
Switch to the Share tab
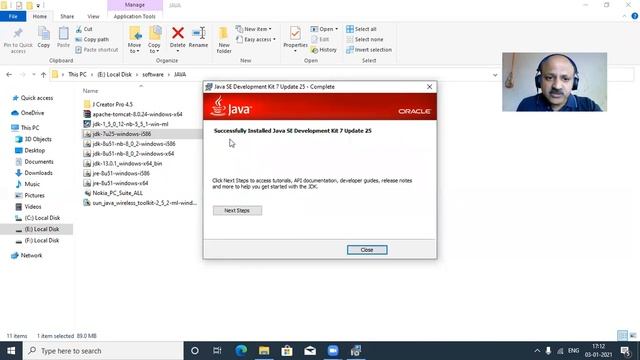[67, 16]
